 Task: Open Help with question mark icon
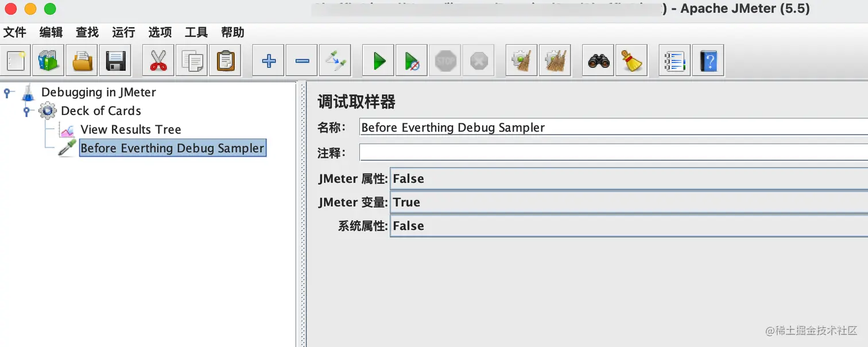tap(708, 60)
